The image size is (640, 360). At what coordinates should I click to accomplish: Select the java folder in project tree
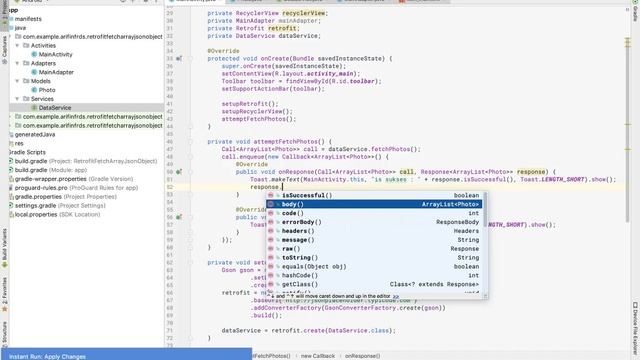tap(20, 28)
